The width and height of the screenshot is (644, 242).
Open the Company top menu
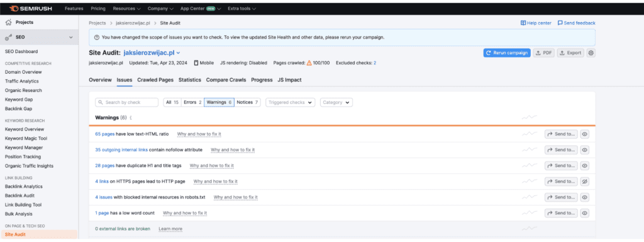160,8
